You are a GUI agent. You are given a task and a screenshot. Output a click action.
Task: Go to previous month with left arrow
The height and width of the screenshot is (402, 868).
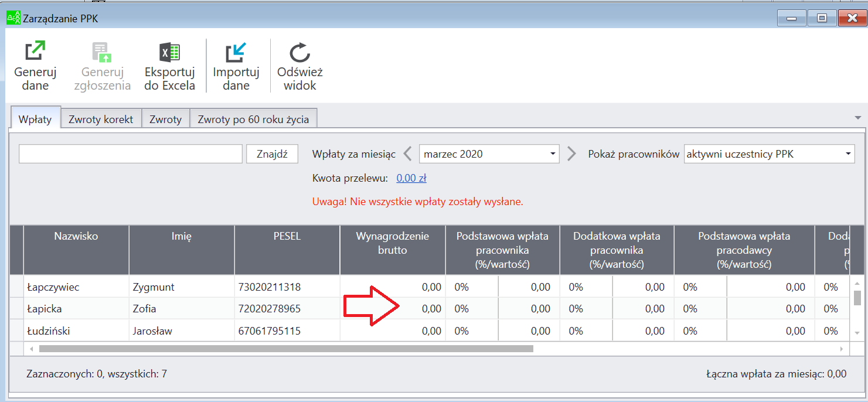pos(408,154)
